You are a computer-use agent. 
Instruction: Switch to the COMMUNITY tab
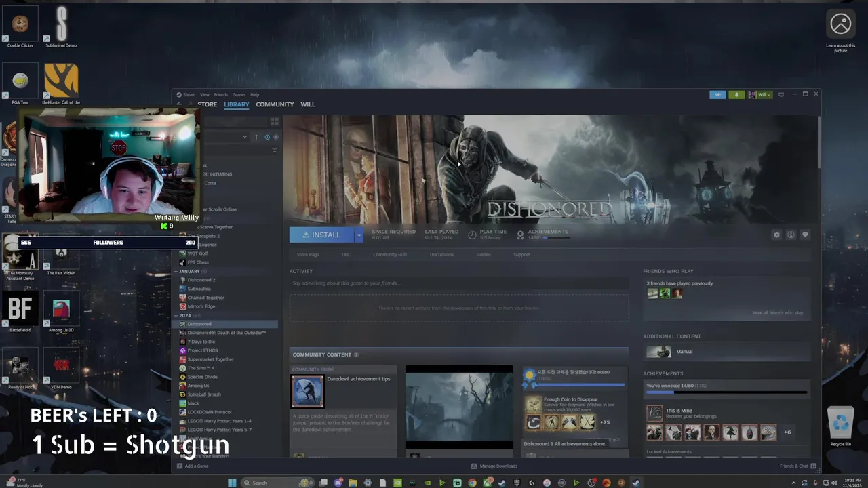point(275,104)
